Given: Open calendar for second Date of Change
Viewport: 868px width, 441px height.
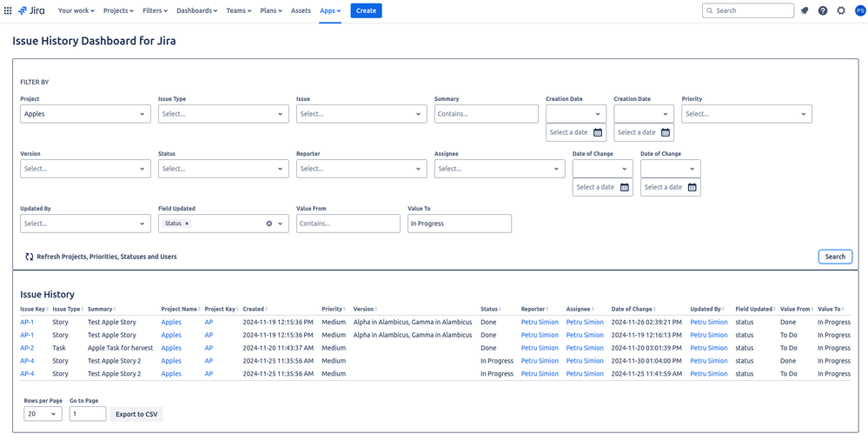Looking at the screenshot, I should coord(692,187).
